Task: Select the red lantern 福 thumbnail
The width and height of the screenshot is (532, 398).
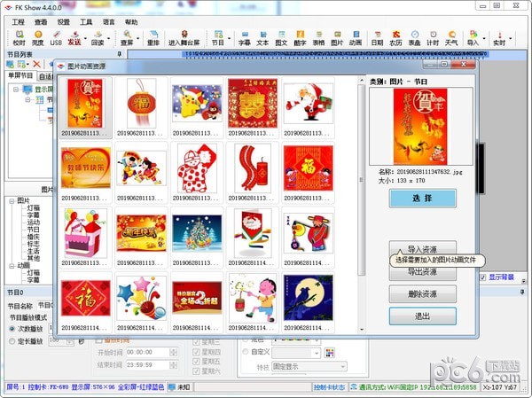Action: coord(141,107)
